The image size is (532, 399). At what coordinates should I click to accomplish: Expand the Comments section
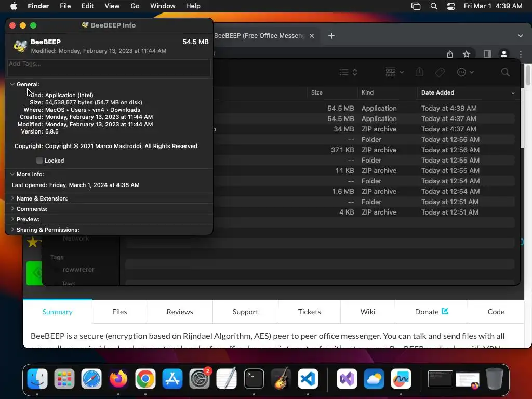point(12,209)
